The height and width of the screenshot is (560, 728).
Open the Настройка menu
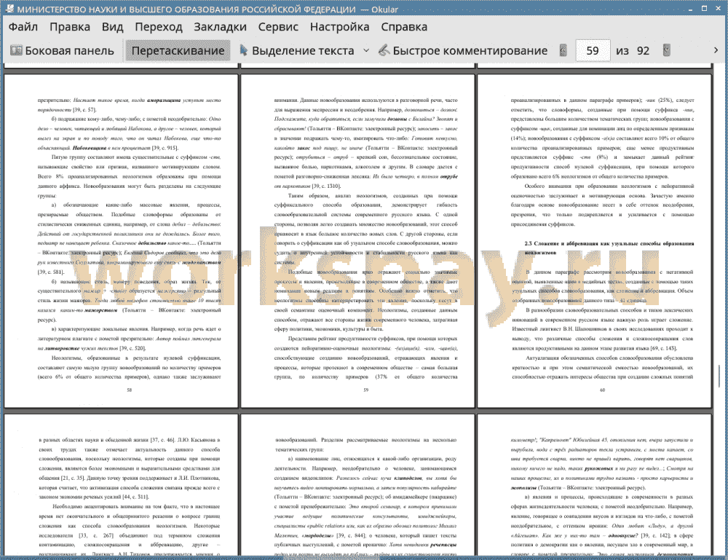[x=339, y=27]
